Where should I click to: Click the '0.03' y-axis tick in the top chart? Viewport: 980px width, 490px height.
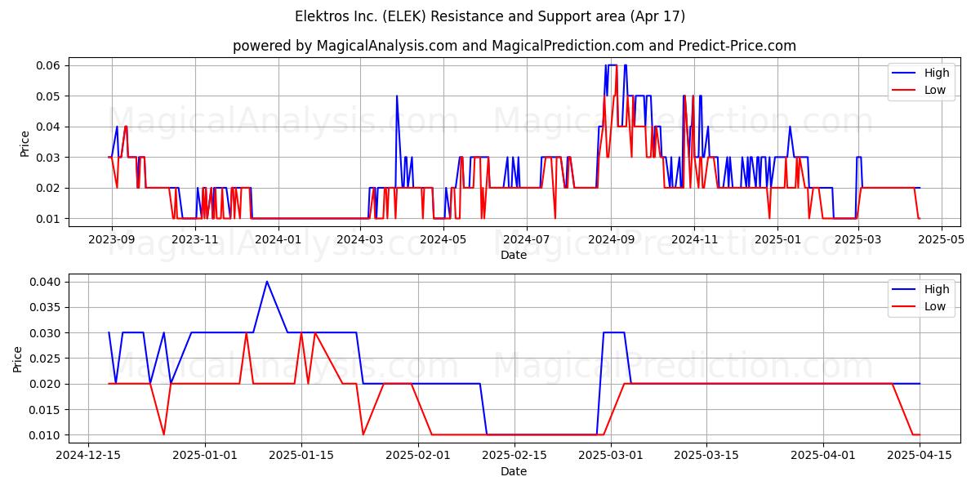tap(49, 158)
